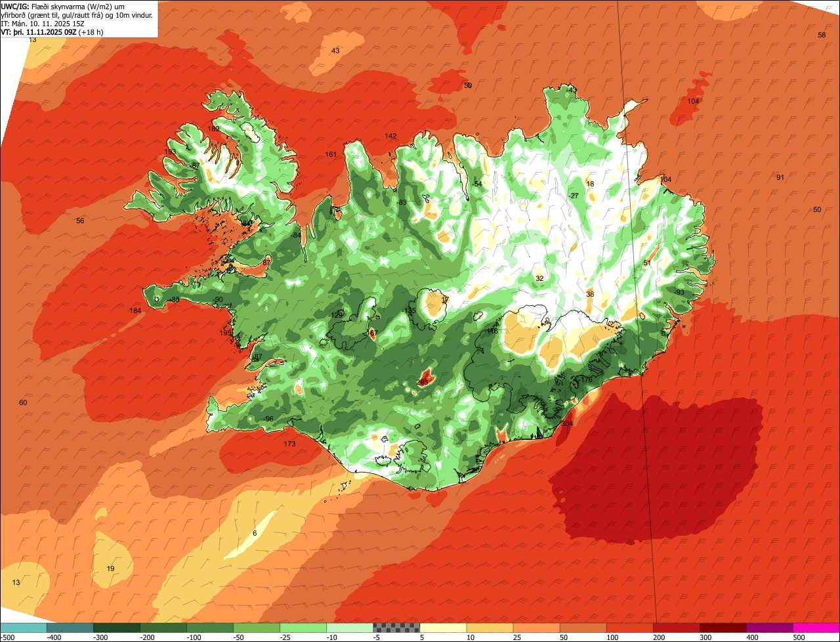
Task: Click the medium green -100 to -50 swatch
Action: [209, 628]
